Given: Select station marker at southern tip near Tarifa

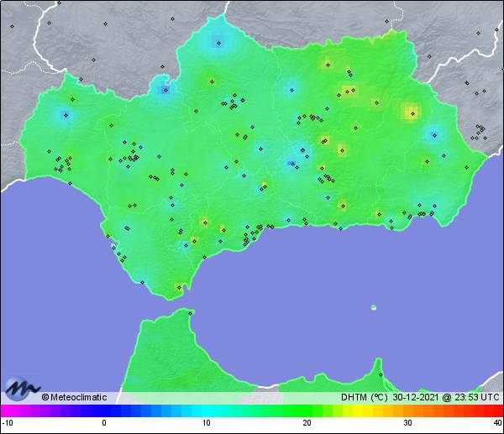Looking at the screenshot, I should coord(180,287).
